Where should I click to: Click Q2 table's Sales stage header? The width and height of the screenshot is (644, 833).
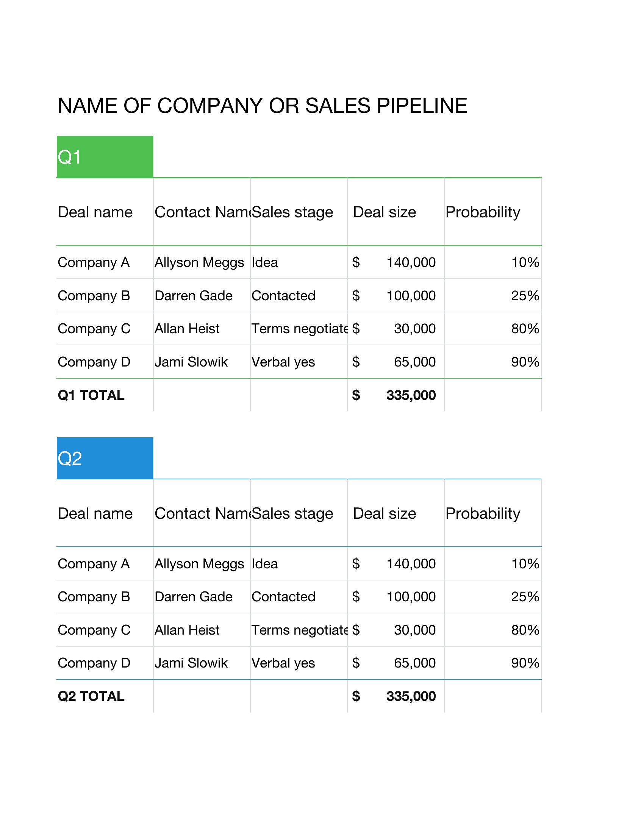point(292,513)
